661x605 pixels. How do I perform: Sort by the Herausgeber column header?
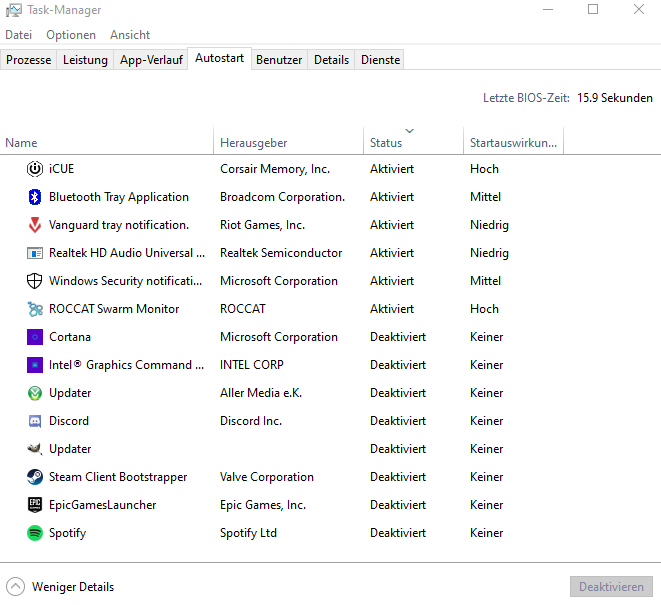point(288,143)
